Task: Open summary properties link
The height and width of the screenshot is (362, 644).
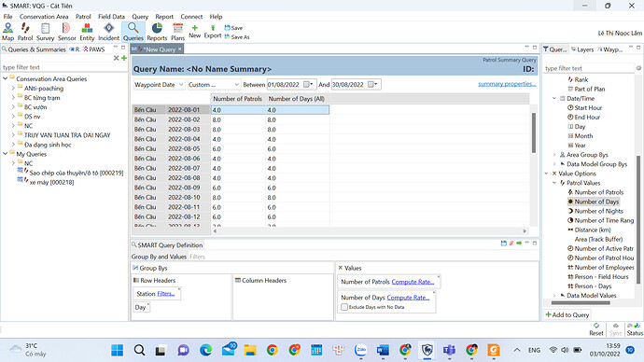Action: coord(507,84)
